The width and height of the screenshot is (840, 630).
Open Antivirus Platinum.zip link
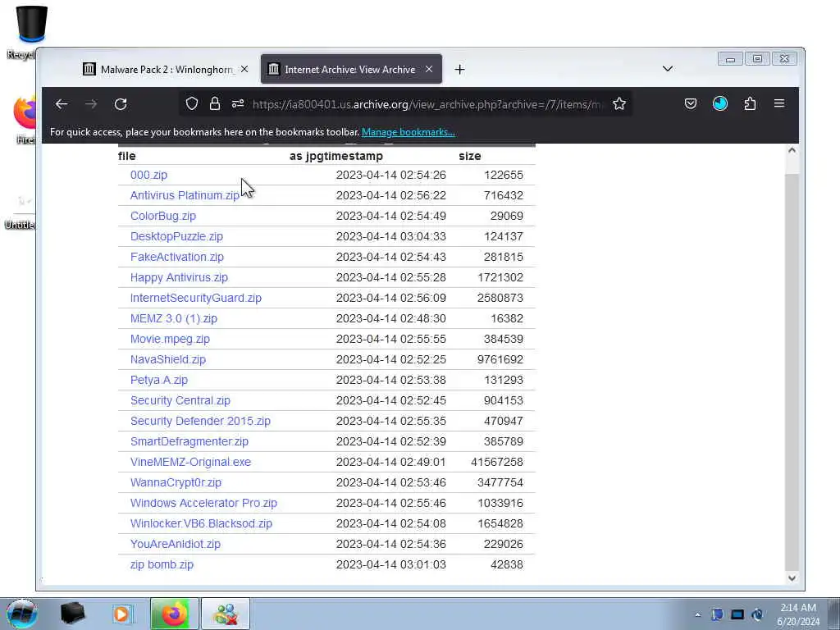(x=185, y=195)
